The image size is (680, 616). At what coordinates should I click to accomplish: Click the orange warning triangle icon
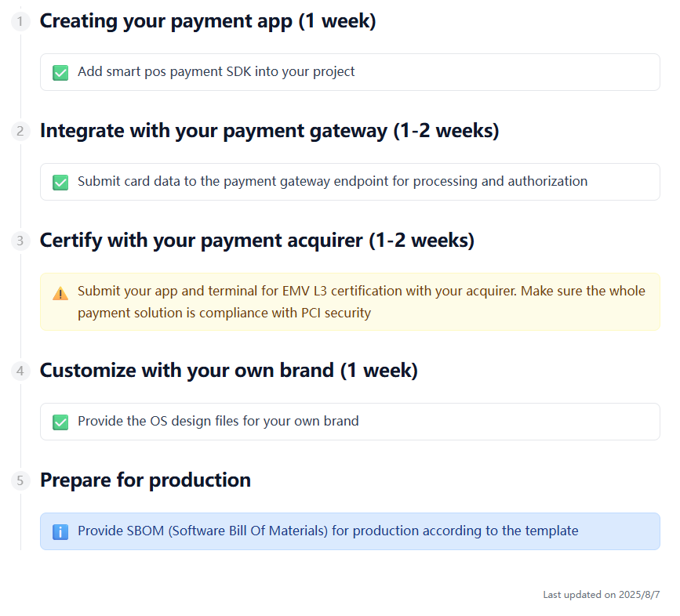[x=60, y=294]
